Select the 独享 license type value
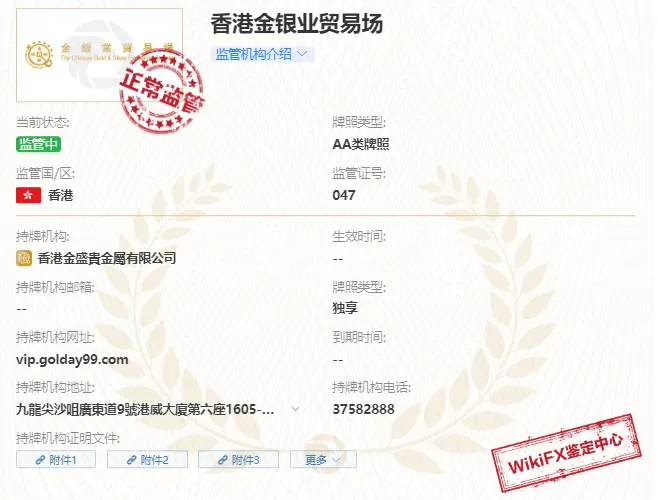 coord(345,308)
